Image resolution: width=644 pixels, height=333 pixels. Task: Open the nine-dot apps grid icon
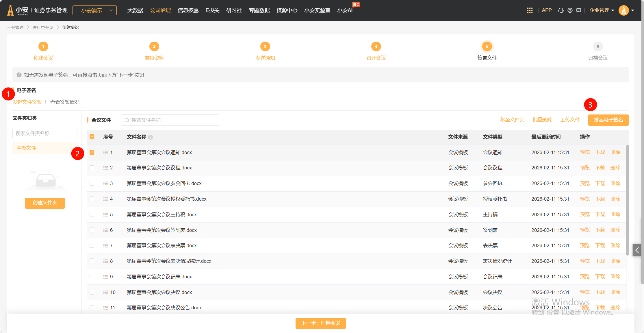(530, 10)
